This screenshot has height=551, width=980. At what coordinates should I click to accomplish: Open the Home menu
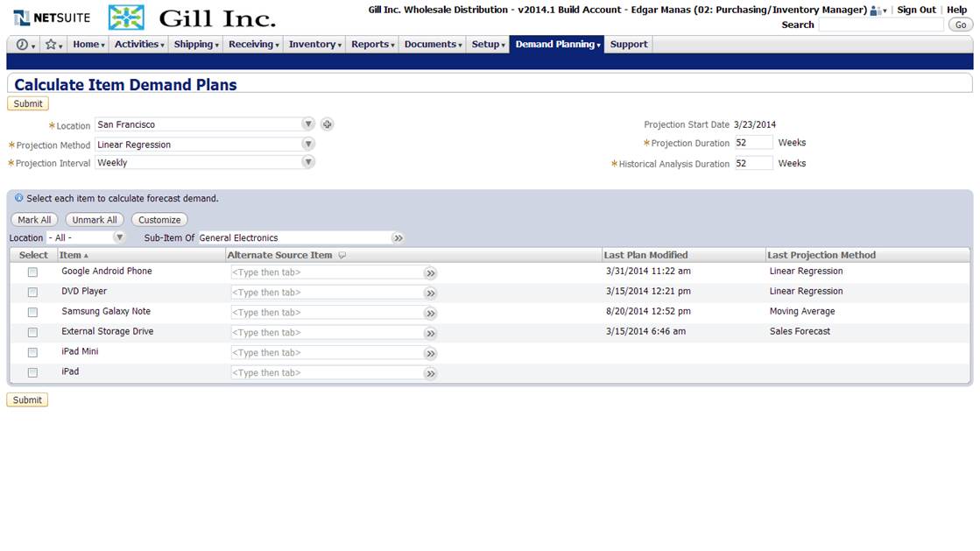(x=88, y=45)
